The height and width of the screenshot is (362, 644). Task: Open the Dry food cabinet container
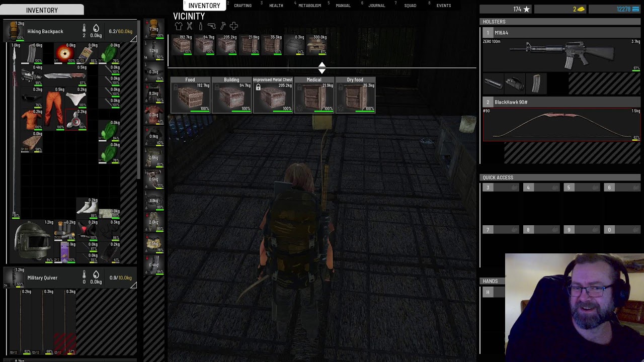[x=355, y=95]
